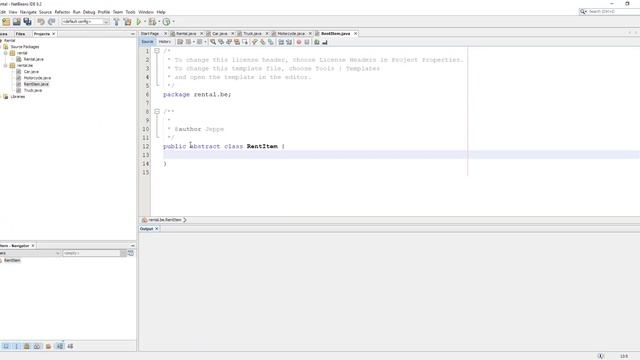The height and width of the screenshot is (360, 640).
Task: Click the New Project icon in main toolbar
Action: [x=6, y=22]
